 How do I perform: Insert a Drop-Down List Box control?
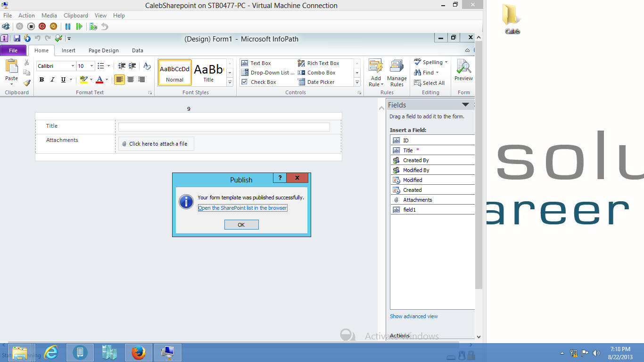[268, 73]
